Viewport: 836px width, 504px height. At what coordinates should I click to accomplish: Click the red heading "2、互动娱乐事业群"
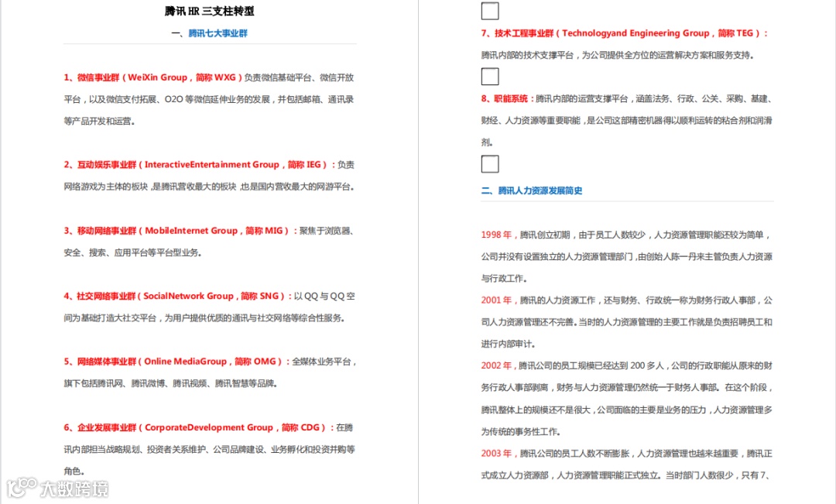(100, 164)
